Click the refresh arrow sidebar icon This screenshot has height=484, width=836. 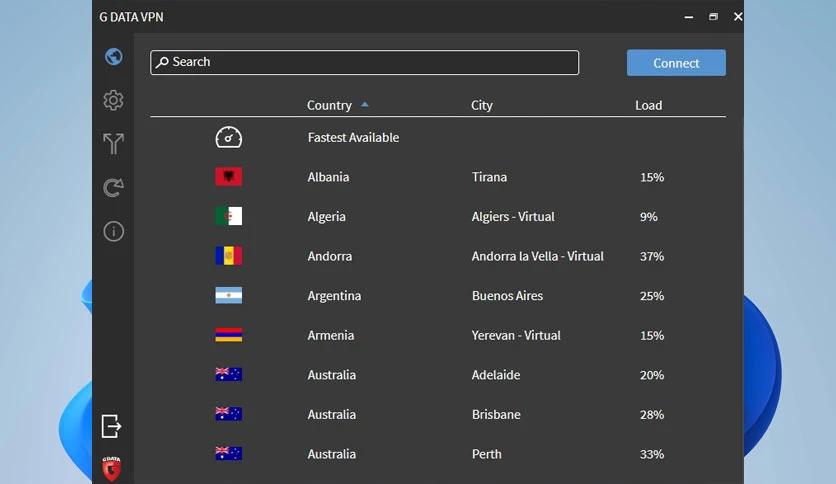[113, 187]
